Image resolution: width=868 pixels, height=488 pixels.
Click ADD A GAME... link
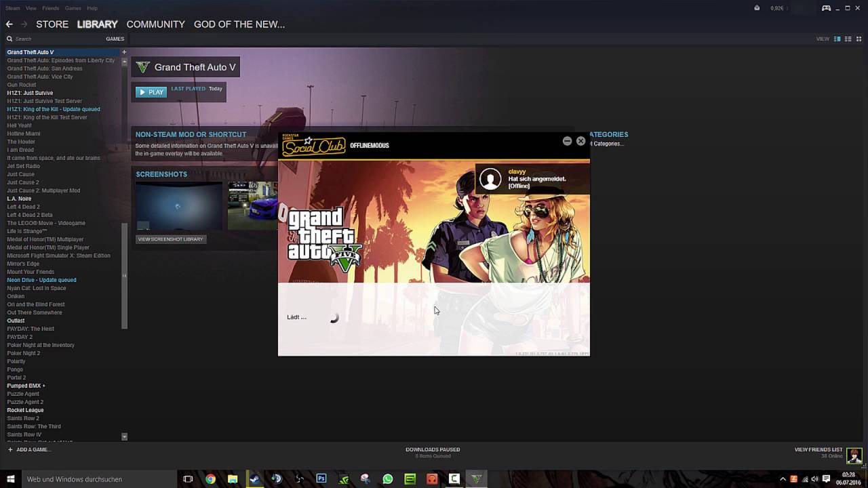pyautogui.click(x=34, y=449)
